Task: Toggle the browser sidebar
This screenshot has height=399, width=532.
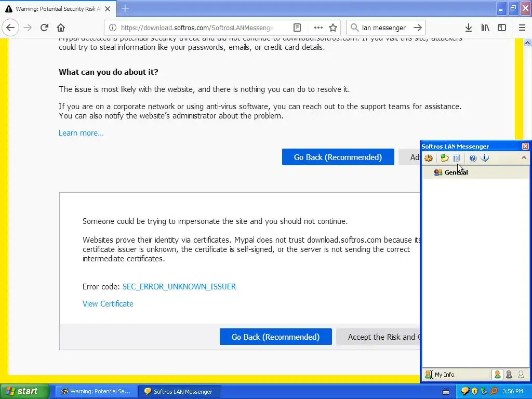Action: point(502,28)
